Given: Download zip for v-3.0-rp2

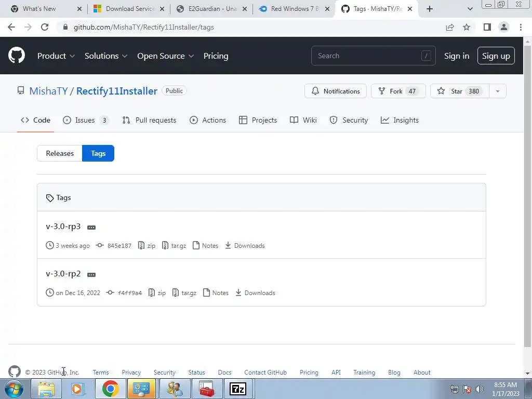Looking at the screenshot, I should tap(157, 293).
